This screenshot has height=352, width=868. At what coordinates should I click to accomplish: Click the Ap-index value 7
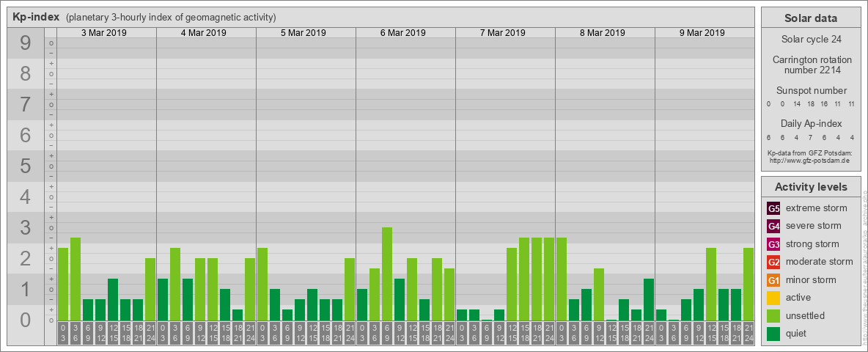tap(810, 137)
